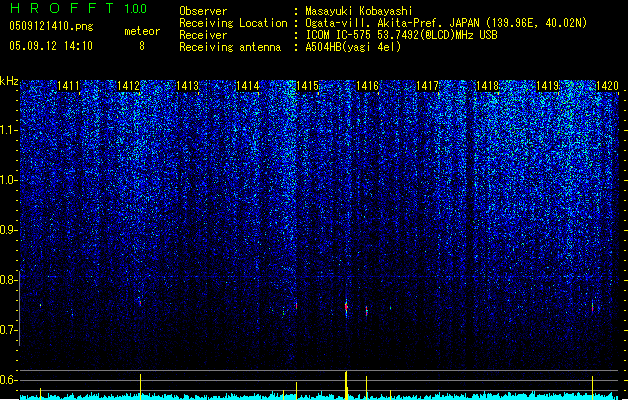The image size is (629, 400).
Task: Select the Ogata-vill. Akita-Pref. JAPAN location text
Action: tap(446, 23)
